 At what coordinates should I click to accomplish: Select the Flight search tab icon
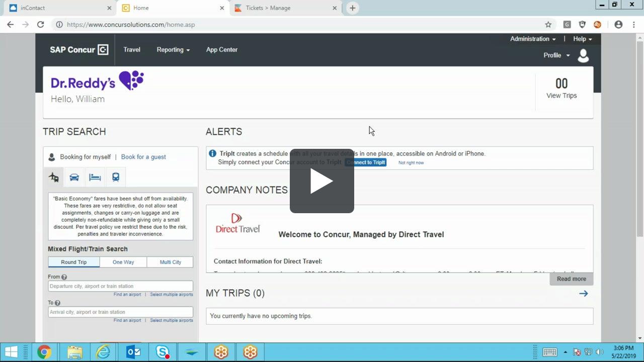click(x=54, y=177)
